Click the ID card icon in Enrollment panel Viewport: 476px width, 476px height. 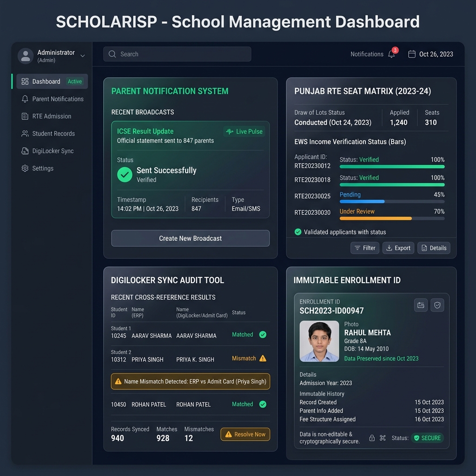pyautogui.click(x=421, y=305)
